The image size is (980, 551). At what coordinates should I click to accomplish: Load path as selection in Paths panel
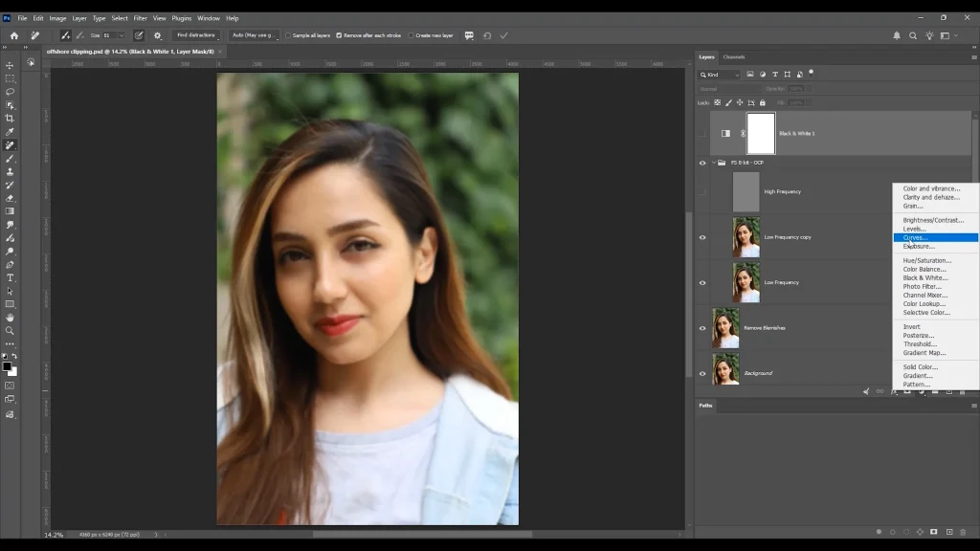[906, 532]
